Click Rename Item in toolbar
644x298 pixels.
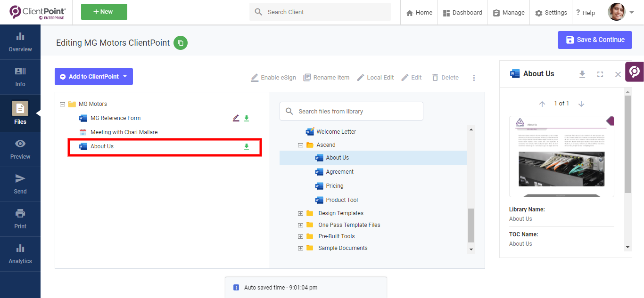pyautogui.click(x=326, y=78)
